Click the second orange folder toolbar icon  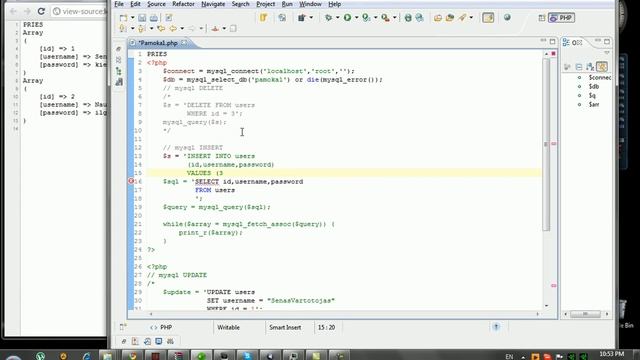450,18
